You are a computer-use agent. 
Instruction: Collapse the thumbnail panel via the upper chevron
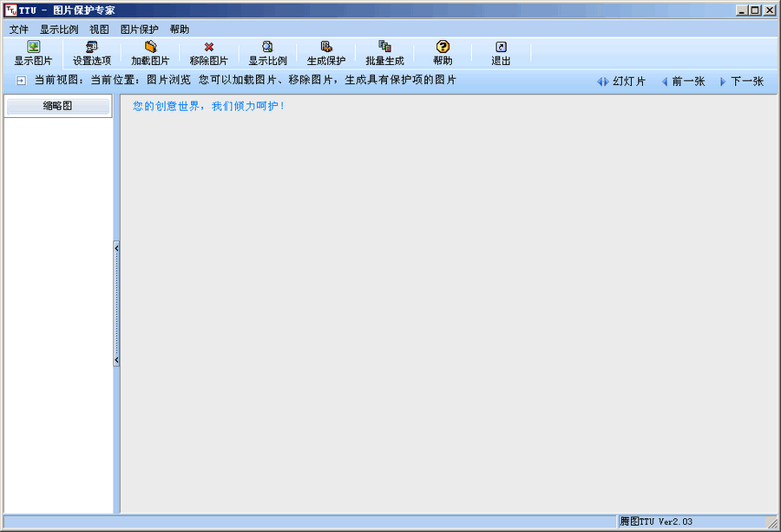(x=115, y=247)
